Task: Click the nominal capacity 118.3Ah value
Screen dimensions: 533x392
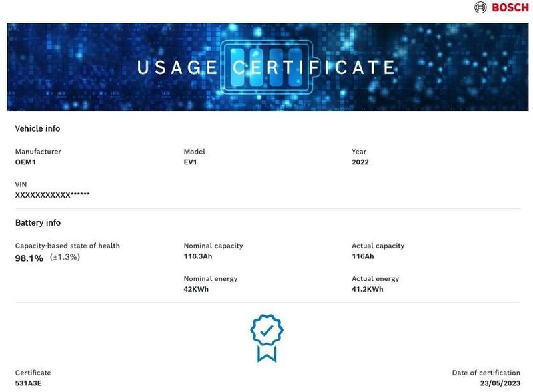Action: pos(198,256)
